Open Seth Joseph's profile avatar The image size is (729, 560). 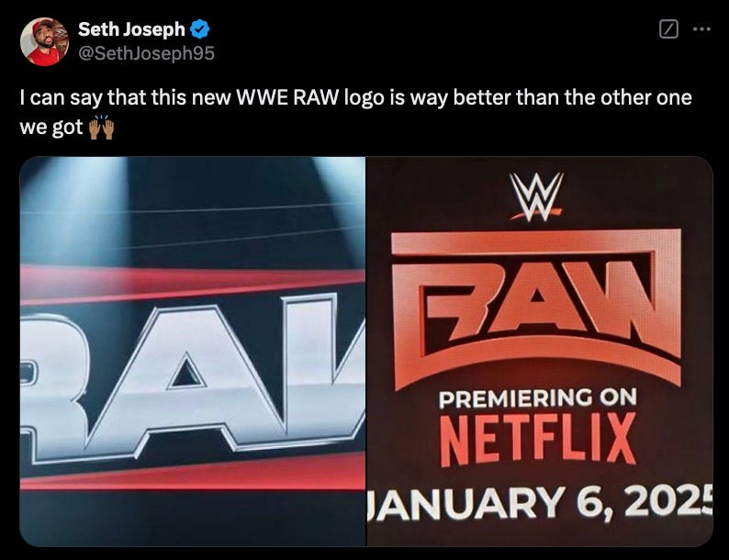tap(44, 42)
